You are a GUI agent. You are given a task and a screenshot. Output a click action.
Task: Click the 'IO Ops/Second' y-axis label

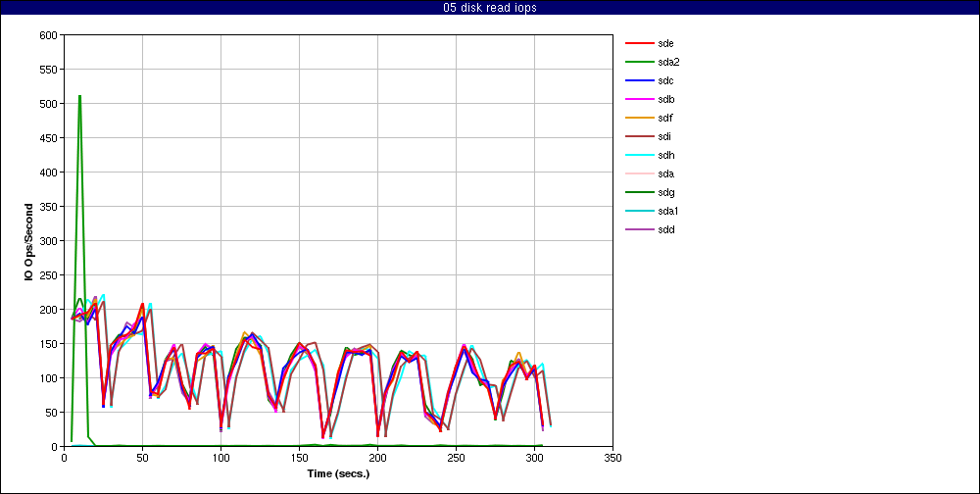(28, 241)
